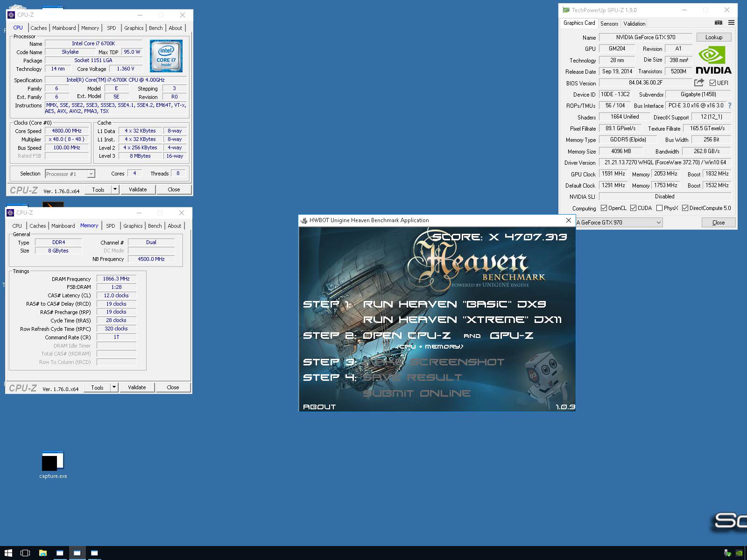Select CPU tab in bottom CPU-Z window
Screen dimensions: 747x560
pyautogui.click(x=17, y=226)
